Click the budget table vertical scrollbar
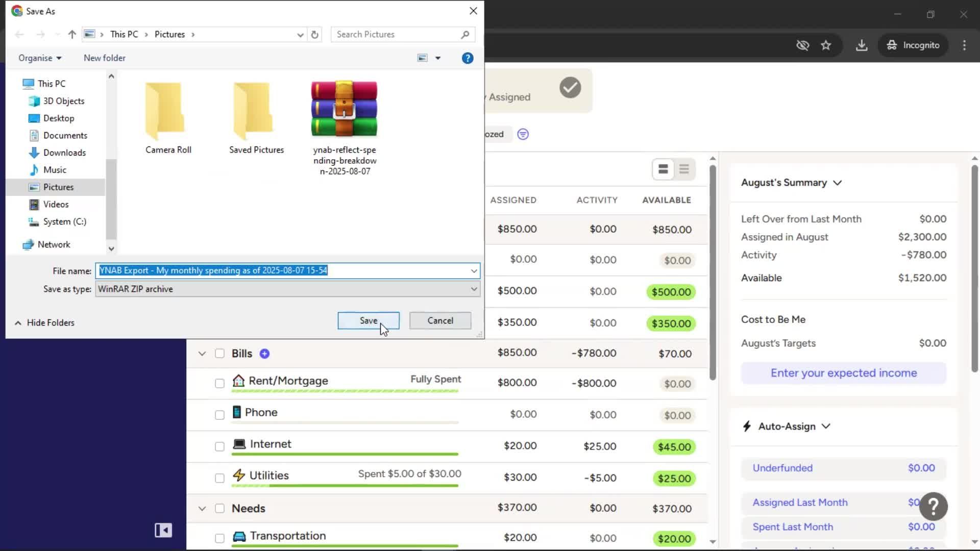Screen dimensions: 980x551 [x=713, y=273]
